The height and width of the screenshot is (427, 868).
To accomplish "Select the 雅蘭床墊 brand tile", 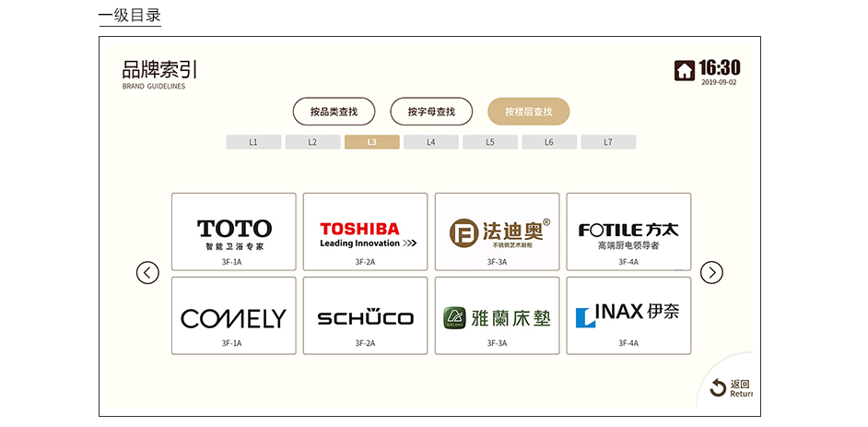I will [x=497, y=315].
